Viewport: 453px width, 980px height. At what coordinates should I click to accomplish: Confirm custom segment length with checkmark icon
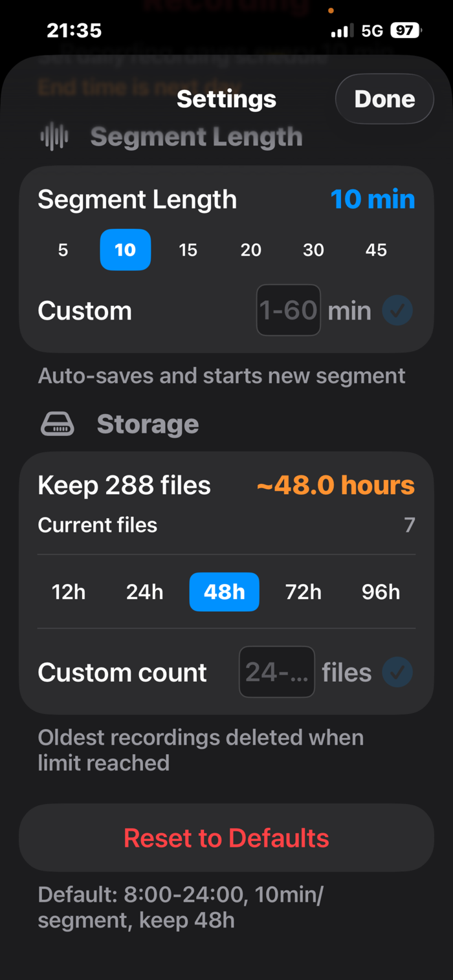tap(397, 311)
